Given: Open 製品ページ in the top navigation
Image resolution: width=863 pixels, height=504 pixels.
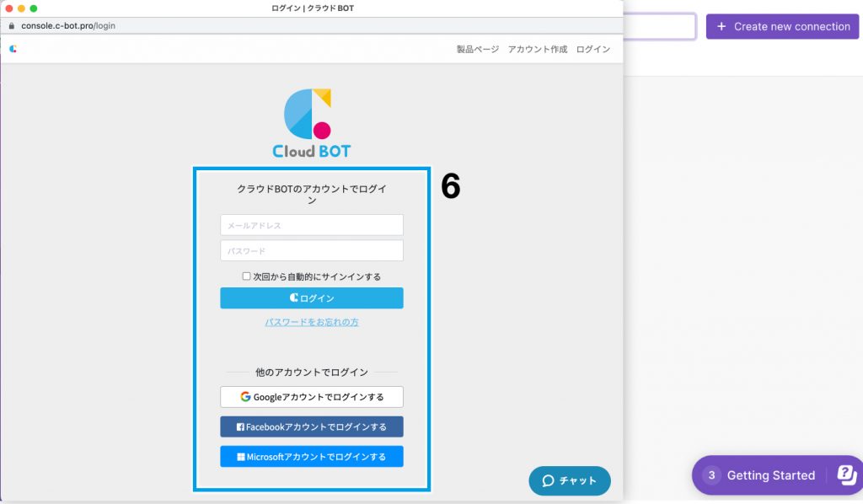Looking at the screenshot, I should click(x=478, y=49).
